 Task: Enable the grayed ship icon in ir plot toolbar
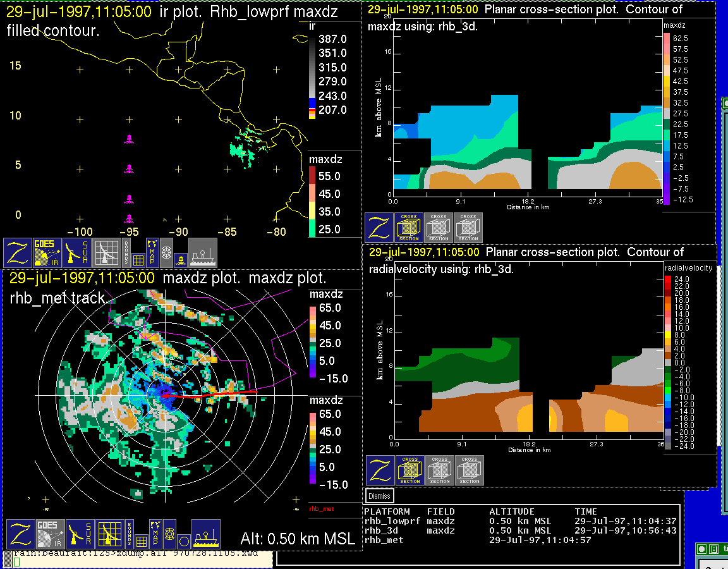202,253
